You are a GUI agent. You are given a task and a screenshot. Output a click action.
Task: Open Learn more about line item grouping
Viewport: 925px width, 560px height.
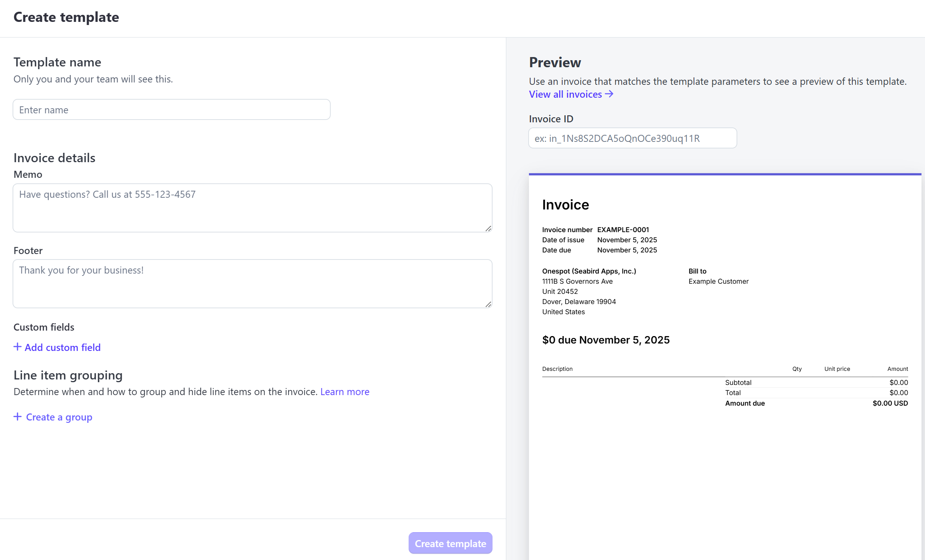[x=344, y=392]
